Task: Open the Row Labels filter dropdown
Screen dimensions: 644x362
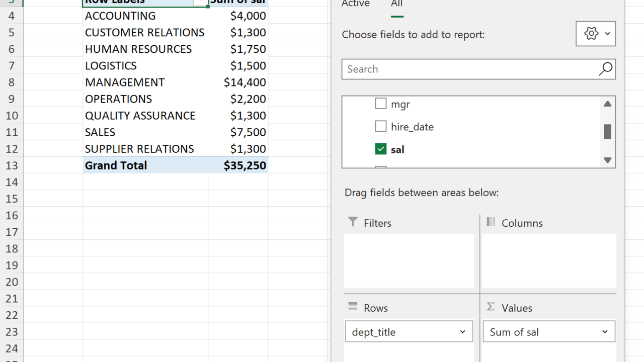Action: [200, 2]
